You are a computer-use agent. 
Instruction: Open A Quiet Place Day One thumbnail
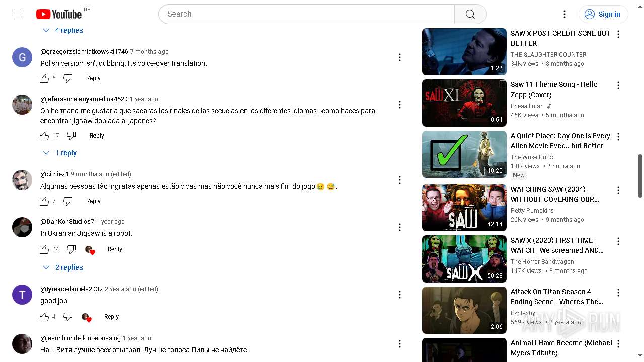click(464, 154)
